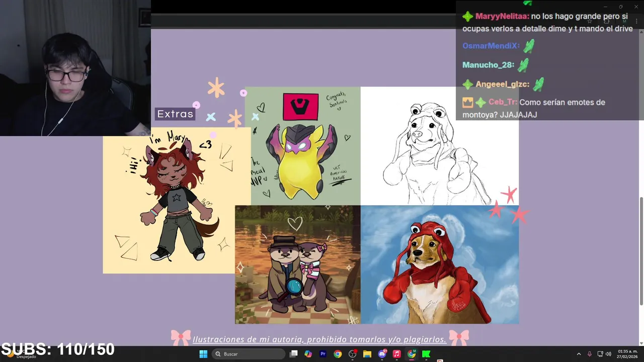This screenshot has width=644, height=362.
Task: Click the Buscar search box in taskbar
Action: tap(249, 354)
